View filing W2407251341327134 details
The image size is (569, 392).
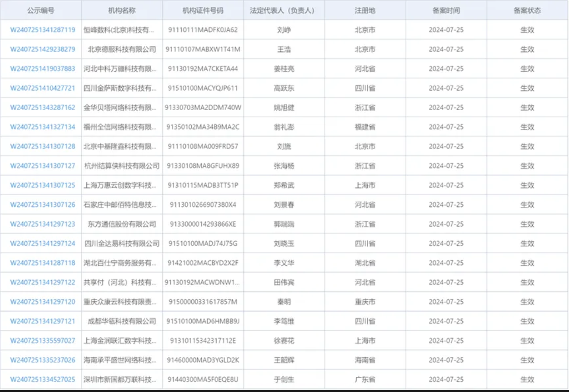(x=43, y=127)
